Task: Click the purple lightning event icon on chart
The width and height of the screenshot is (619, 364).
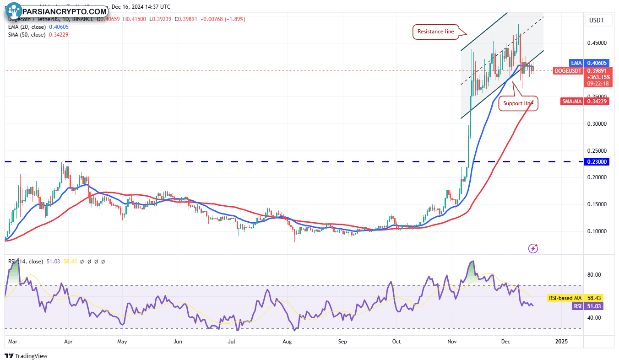Action: coord(533,248)
